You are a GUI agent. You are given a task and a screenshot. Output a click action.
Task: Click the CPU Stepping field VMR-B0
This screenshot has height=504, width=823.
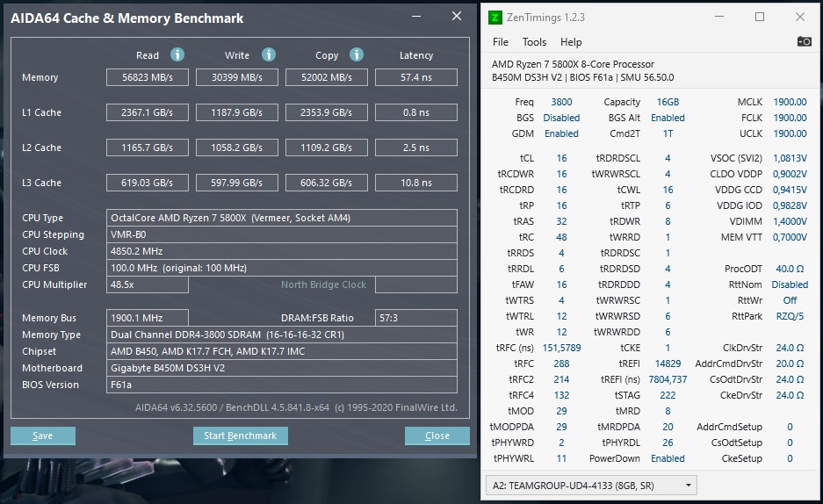pyautogui.click(x=282, y=234)
